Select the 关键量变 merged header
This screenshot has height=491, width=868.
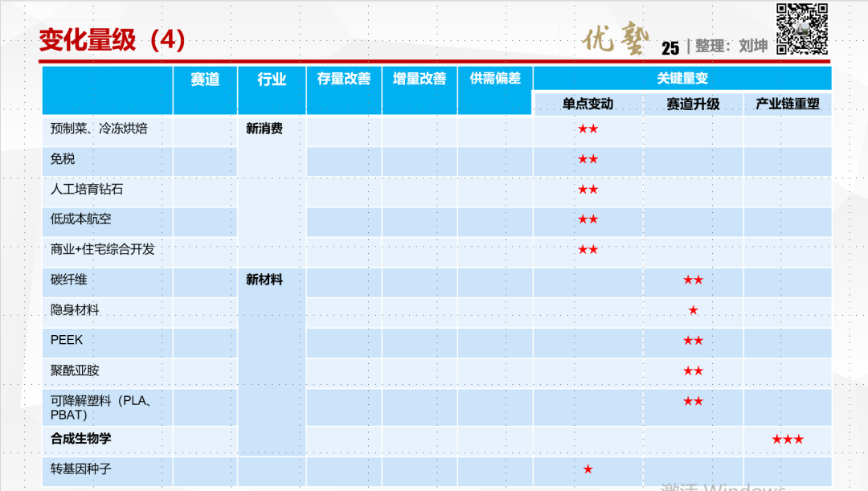[x=682, y=79]
